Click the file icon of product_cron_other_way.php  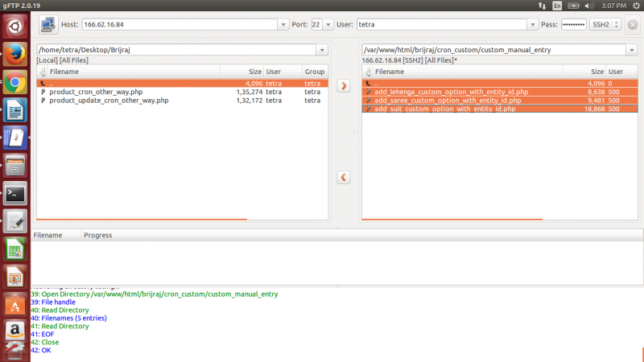[43, 92]
